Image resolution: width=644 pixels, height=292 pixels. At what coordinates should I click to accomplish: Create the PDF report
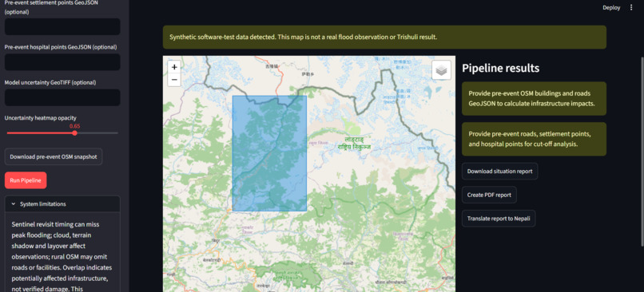(x=489, y=195)
